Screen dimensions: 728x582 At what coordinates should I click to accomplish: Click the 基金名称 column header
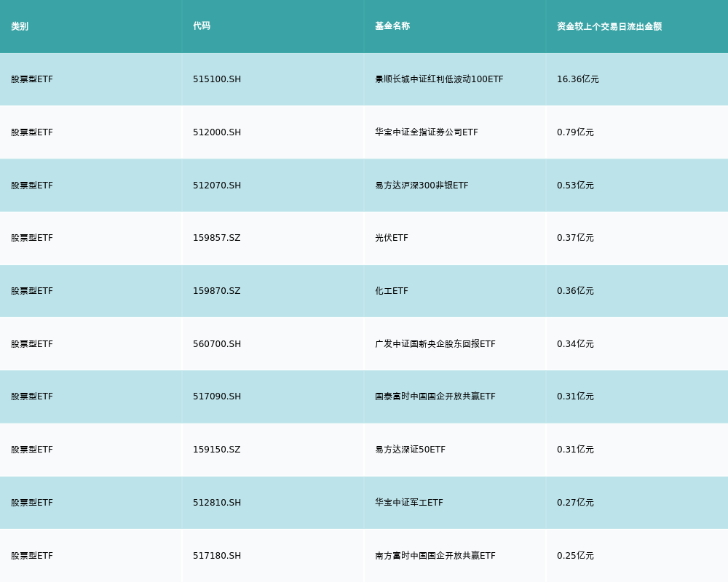coord(392,26)
